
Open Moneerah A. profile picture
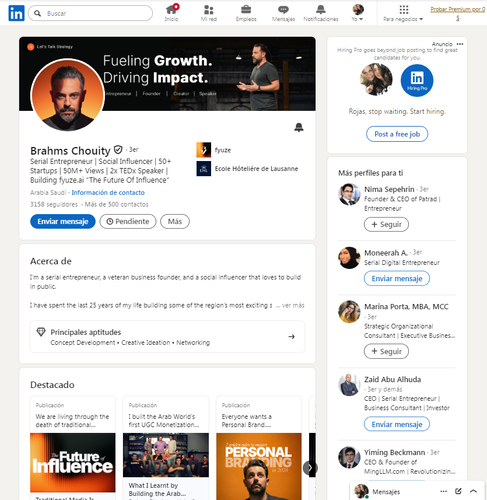[349, 258]
